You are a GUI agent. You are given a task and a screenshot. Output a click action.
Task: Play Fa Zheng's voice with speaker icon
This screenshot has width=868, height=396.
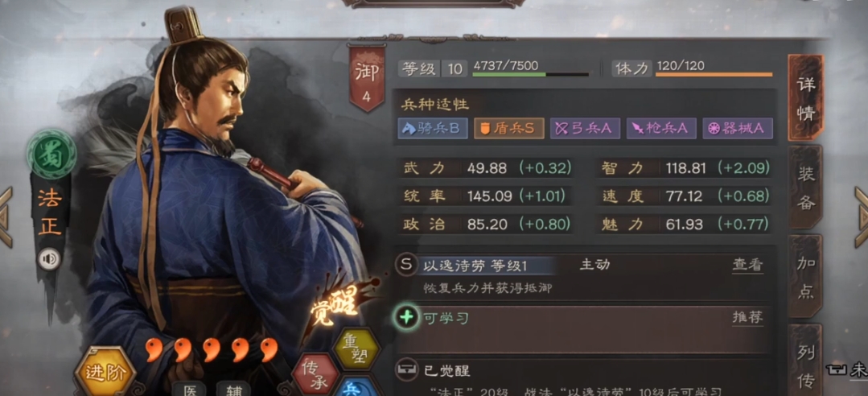49,258
